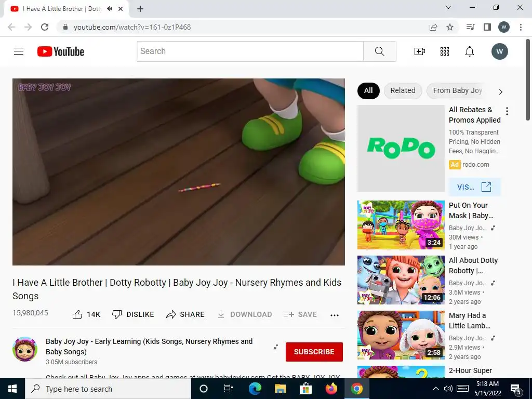Click the Windows taskbar search box
532x399 pixels.
tap(108, 389)
